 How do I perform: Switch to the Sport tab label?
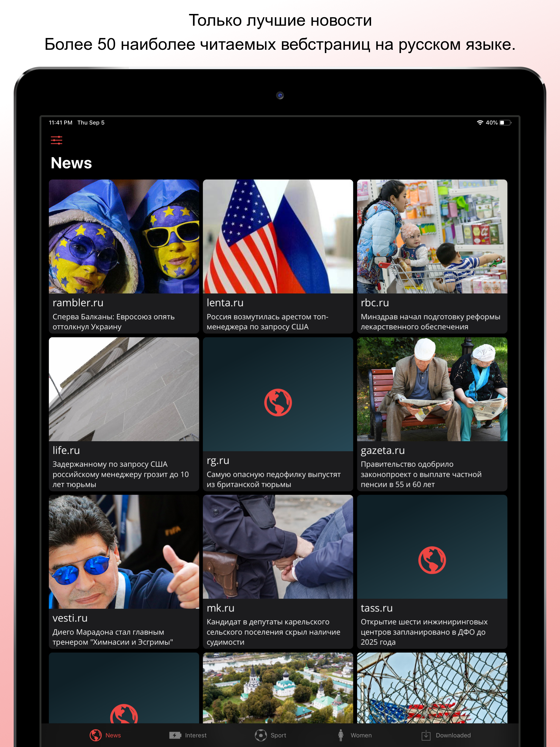tap(278, 735)
